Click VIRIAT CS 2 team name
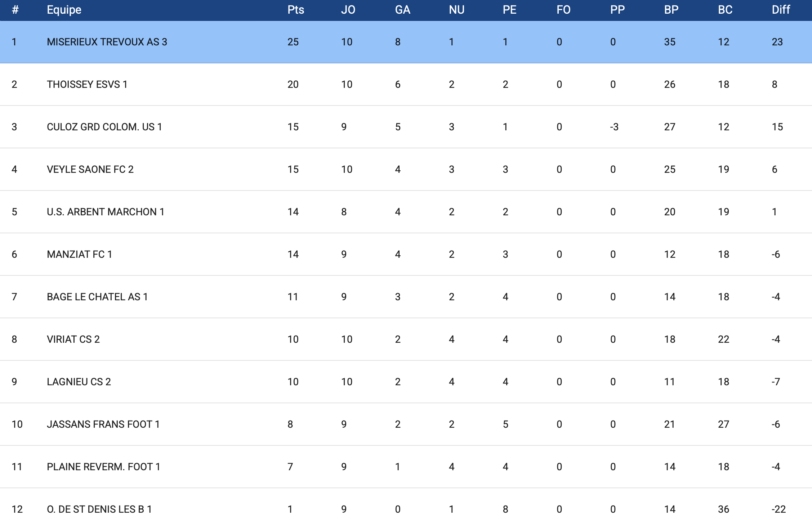The width and height of the screenshot is (812, 530). tap(73, 340)
